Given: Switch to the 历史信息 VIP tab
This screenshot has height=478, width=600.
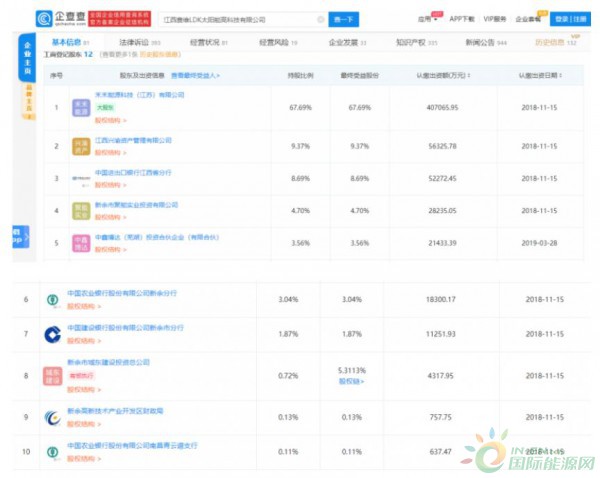Looking at the screenshot, I should [556, 42].
